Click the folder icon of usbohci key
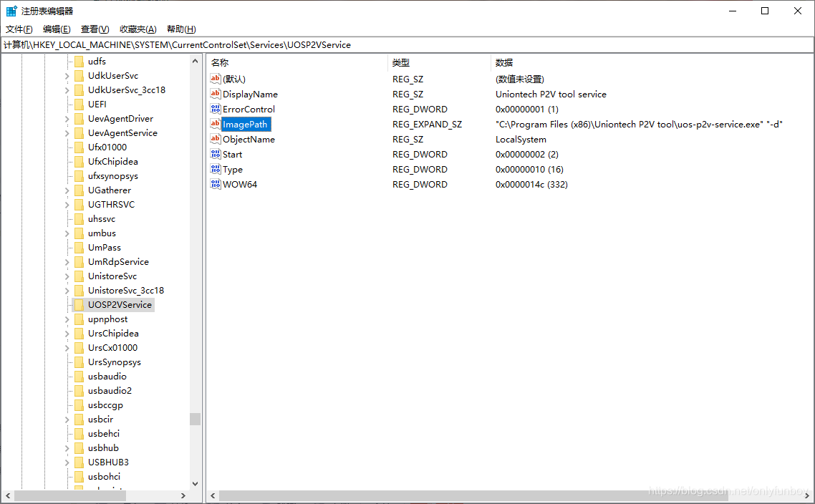 pyautogui.click(x=79, y=477)
